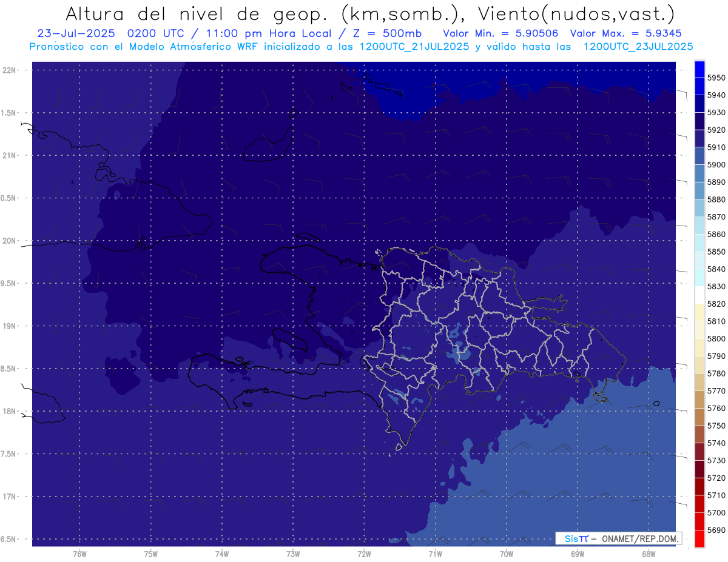Click the 5730 colorbar value
Screen dimensions: 728x562
point(716,460)
